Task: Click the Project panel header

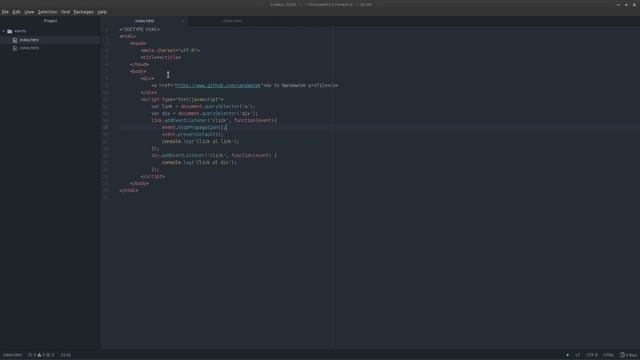Action: 51,21
